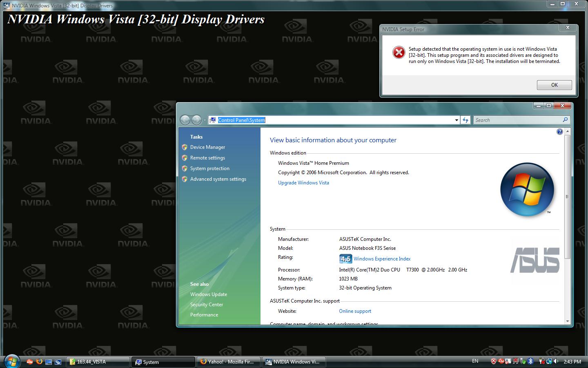
Task: Click the "ASUS Notebook F3S Serise" model text
Action: [367, 248]
